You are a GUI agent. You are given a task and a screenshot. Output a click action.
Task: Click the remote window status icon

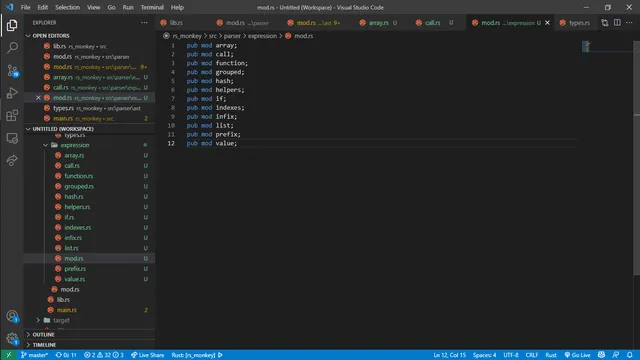click(x=9, y=355)
